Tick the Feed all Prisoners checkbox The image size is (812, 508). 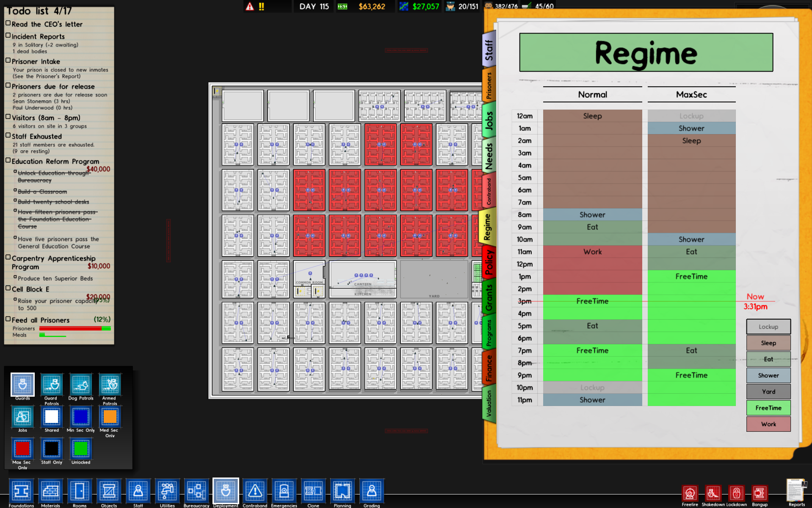[x=8, y=319]
